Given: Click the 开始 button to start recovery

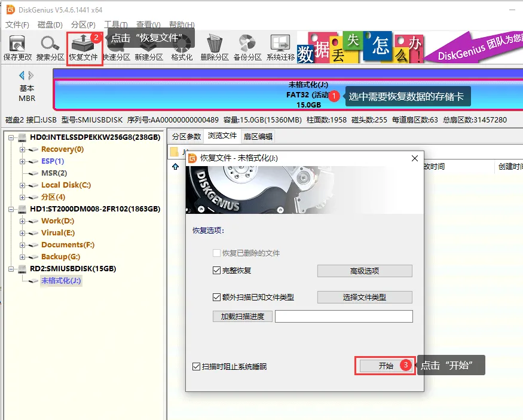Looking at the screenshot, I should 386,366.
